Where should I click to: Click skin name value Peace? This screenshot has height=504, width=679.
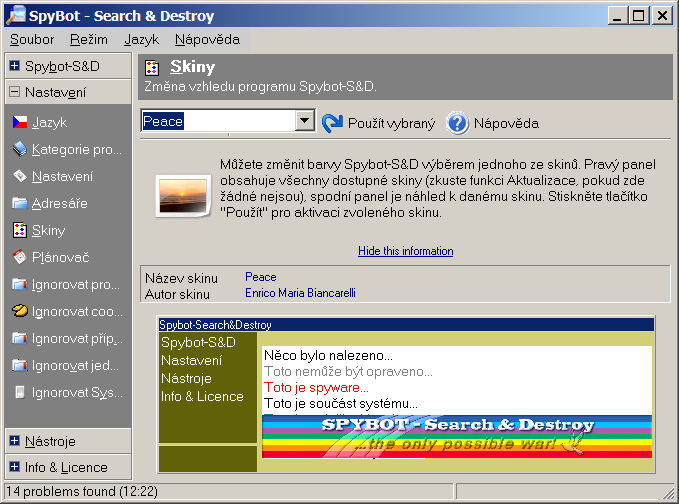tap(261, 277)
